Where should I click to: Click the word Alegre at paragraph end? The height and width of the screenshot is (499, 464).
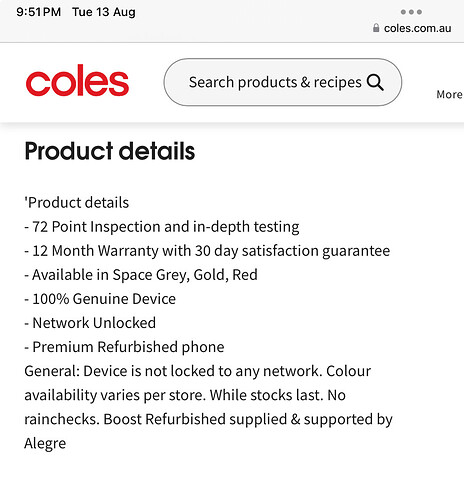tap(45, 444)
